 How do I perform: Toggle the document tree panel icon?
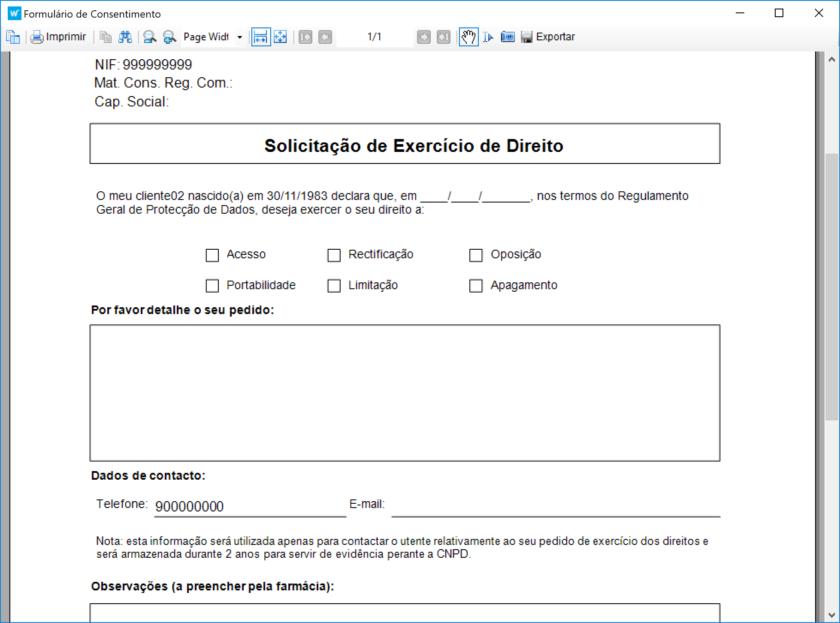[13, 37]
